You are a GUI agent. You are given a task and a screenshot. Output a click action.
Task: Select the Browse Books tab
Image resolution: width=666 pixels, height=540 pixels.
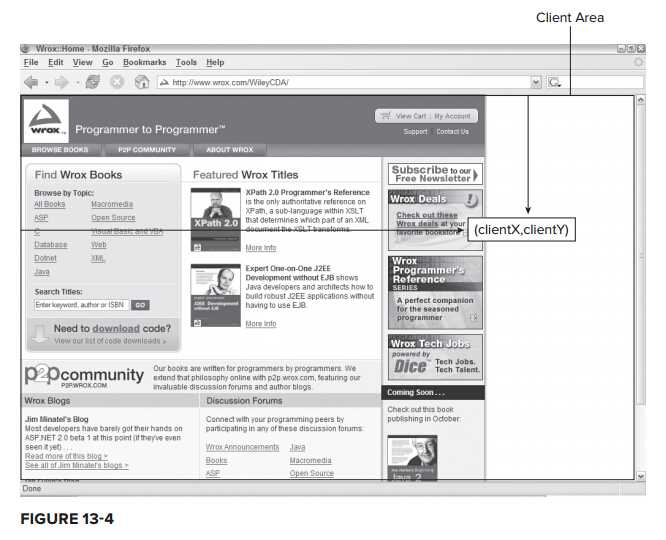coord(60,150)
